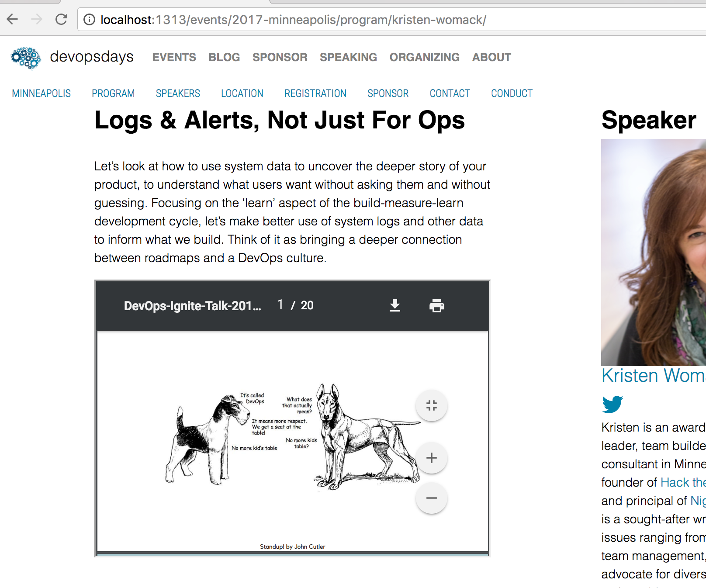706x588 pixels.
Task: Zoom in the PDF with plus button
Action: [432, 458]
